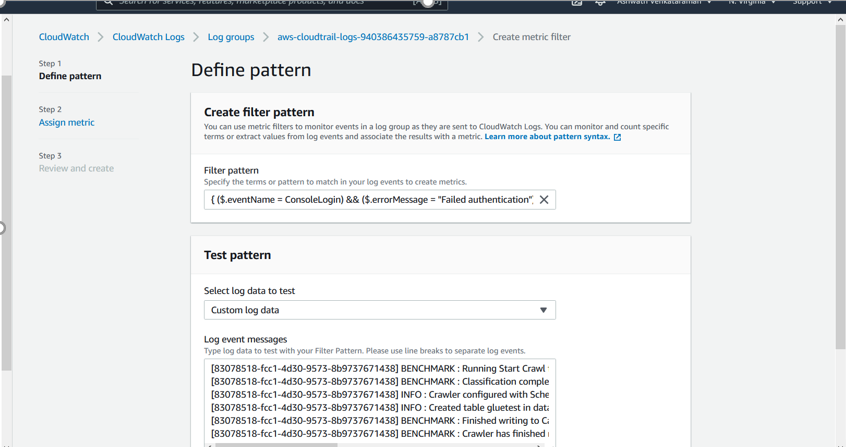Open the Support dropdown menu
The width and height of the screenshot is (846, 447).
(x=812, y=3)
